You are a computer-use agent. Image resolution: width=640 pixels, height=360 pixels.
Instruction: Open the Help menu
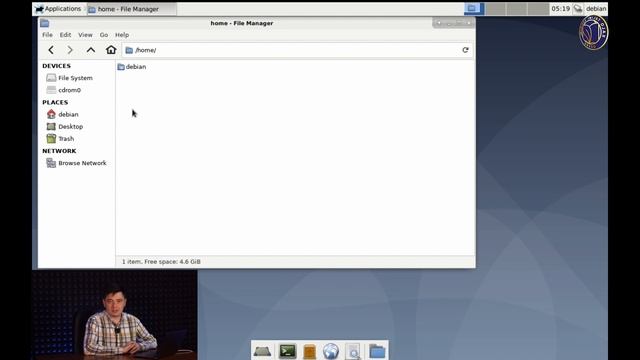pos(122,35)
